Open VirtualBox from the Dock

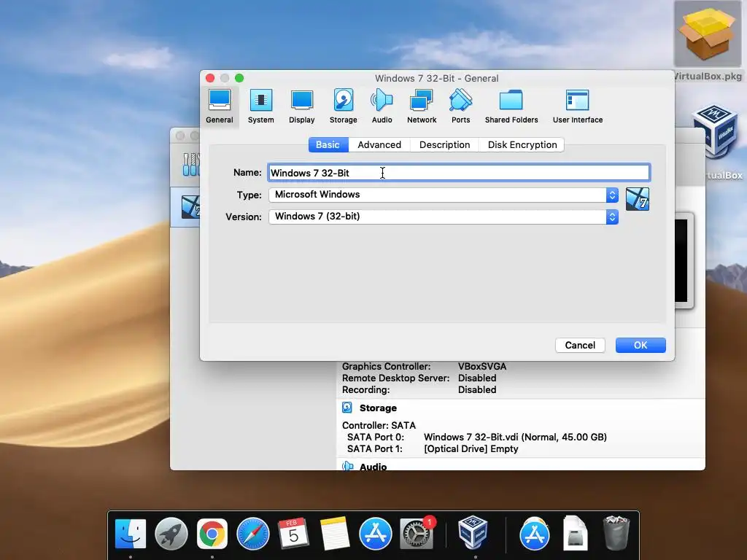pyautogui.click(x=473, y=532)
